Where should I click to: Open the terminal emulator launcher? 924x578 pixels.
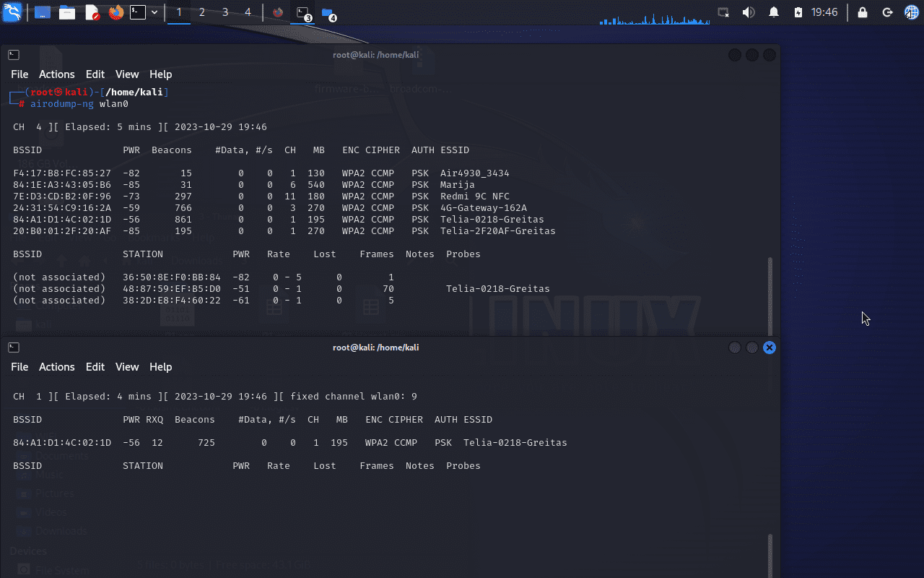(x=138, y=12)
